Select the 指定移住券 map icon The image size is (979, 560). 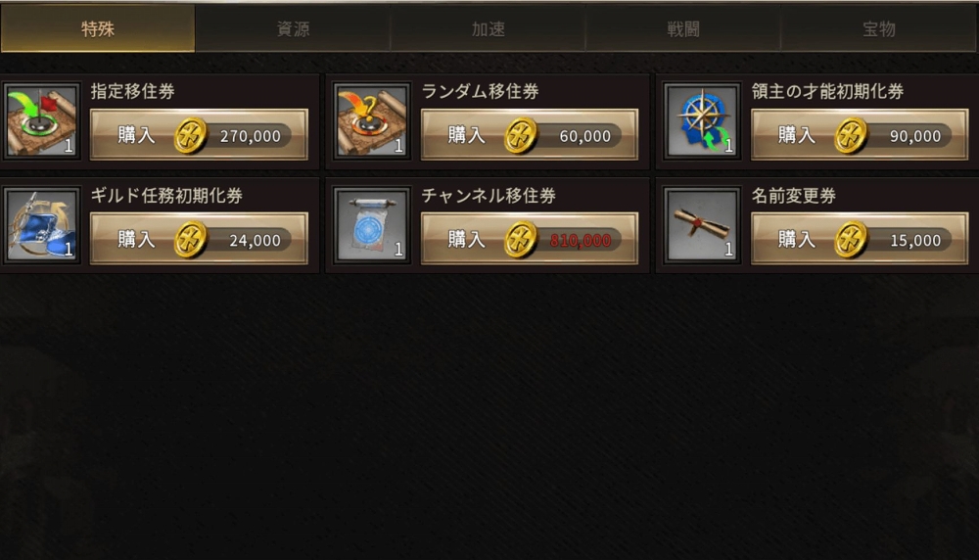[41, 121]
